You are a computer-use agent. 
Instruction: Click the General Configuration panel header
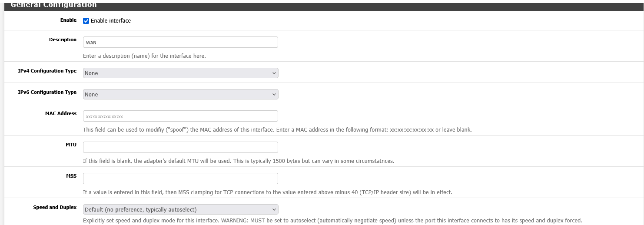pos(53,5)
